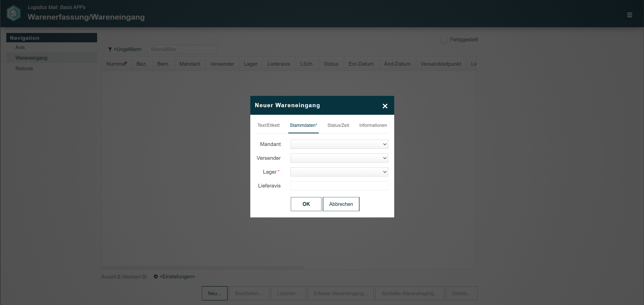Screen dimensions: 644x305
Task: Click the horizontal table scrollbar
Action: [x=203, y=267]
